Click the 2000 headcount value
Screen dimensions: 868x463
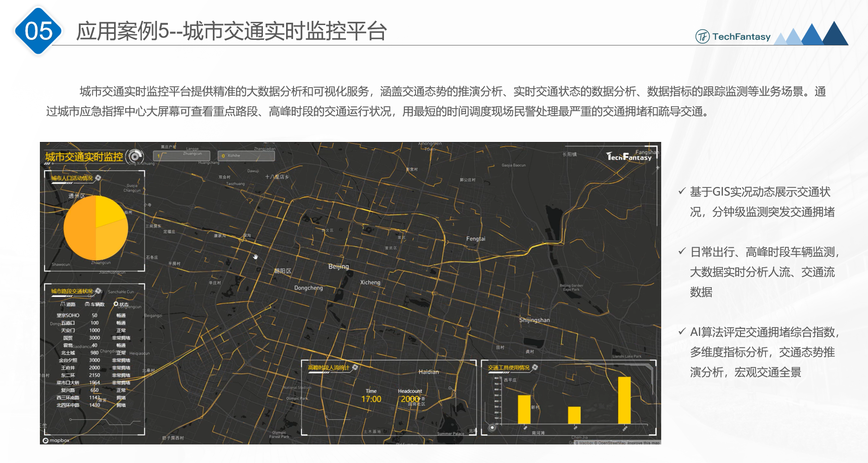click(410, 399)
